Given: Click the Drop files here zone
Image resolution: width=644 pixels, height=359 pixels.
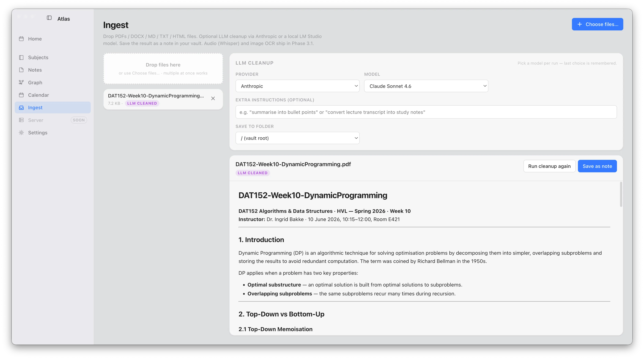Looking at the screenshot, I should pyautogui.click(x=163, y=68).
